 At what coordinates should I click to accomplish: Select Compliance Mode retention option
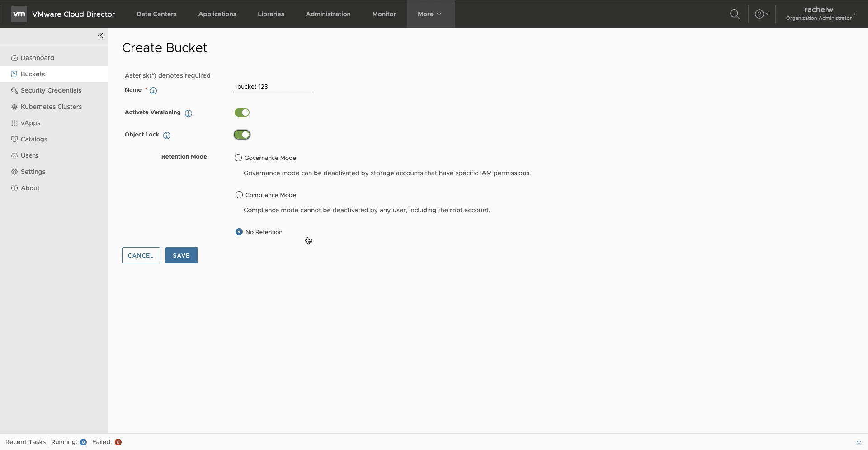coord(239,195)
